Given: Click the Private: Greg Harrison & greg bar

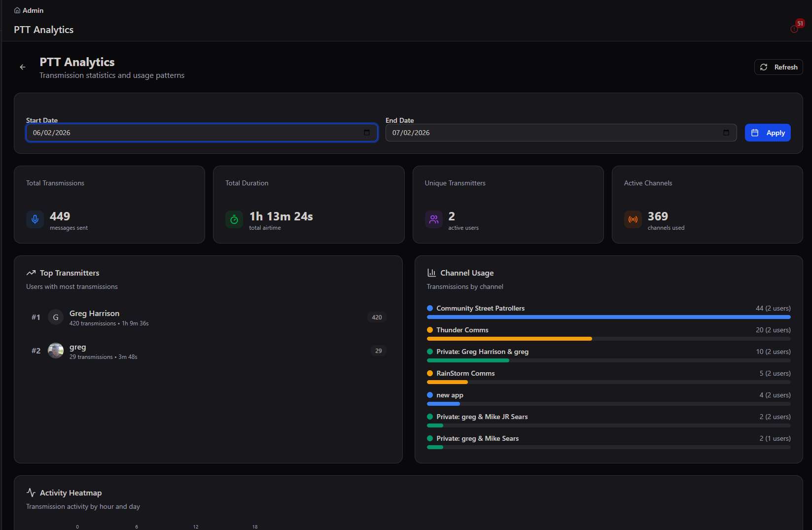Looking at the screenshot, I should point(608,360).
